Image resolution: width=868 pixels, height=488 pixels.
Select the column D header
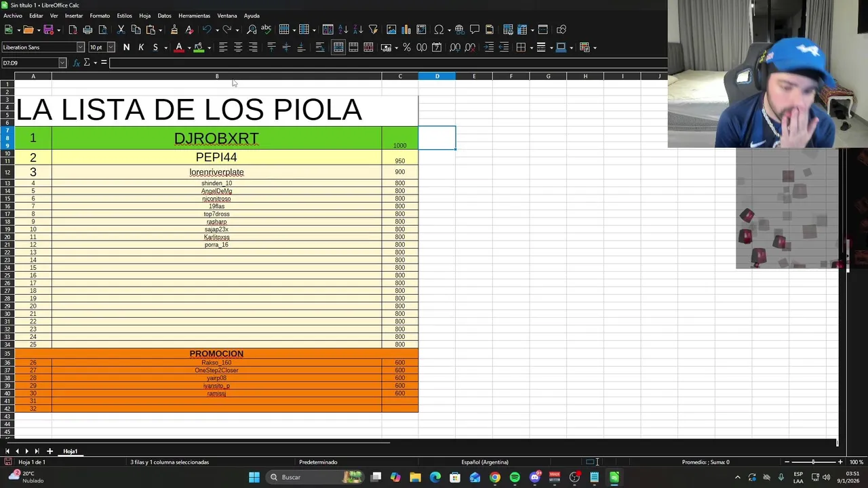(x=437, y=76)
